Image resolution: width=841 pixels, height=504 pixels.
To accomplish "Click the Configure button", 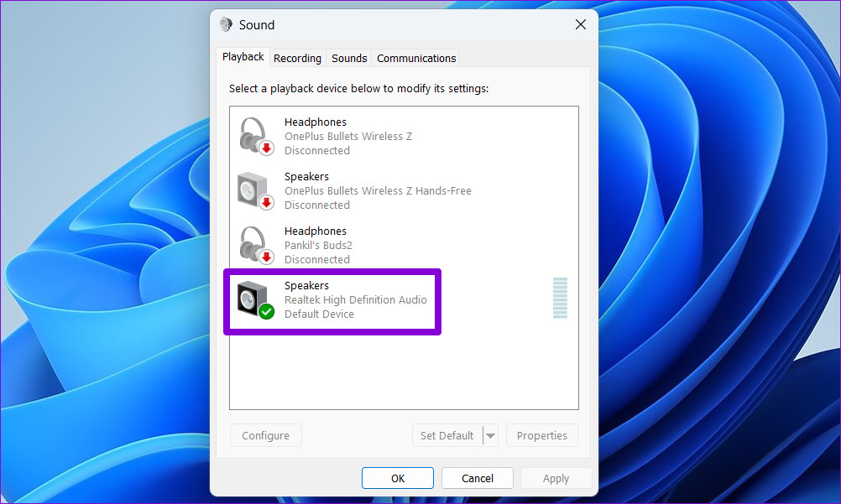I will click(265, 436).
